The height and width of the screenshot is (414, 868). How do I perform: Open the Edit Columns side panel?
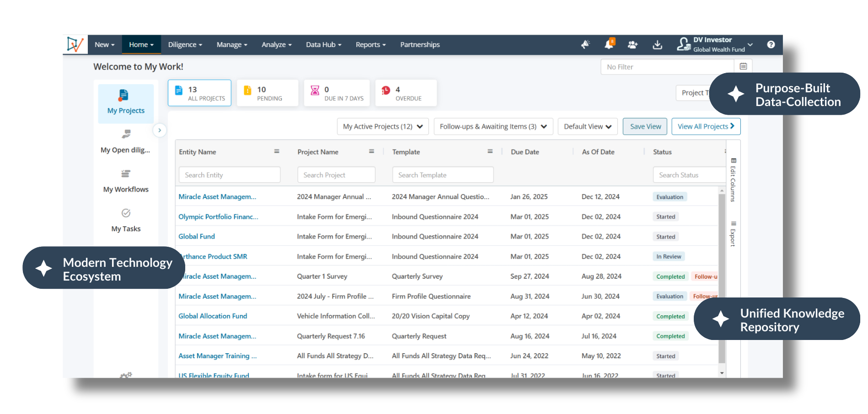point(733,180)
